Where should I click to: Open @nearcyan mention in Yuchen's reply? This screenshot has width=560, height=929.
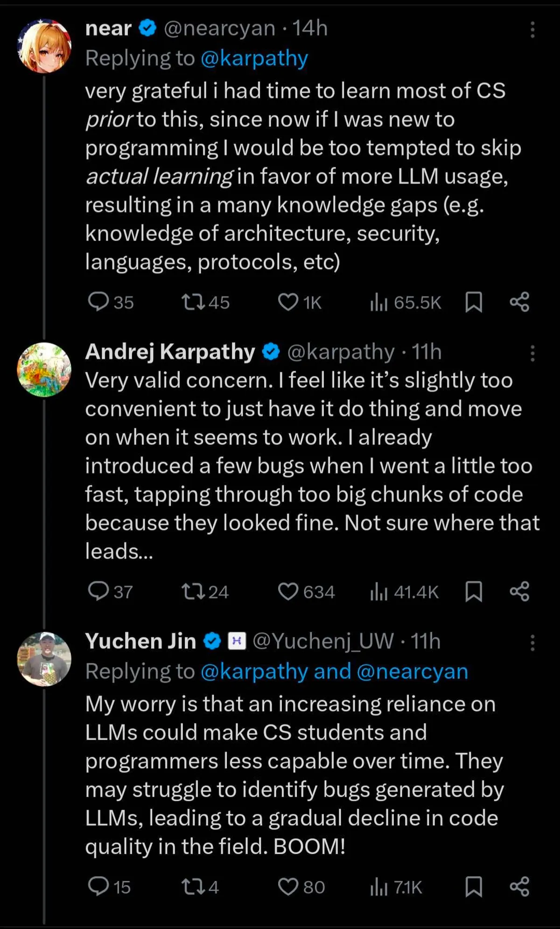click(x=412, y=672)
